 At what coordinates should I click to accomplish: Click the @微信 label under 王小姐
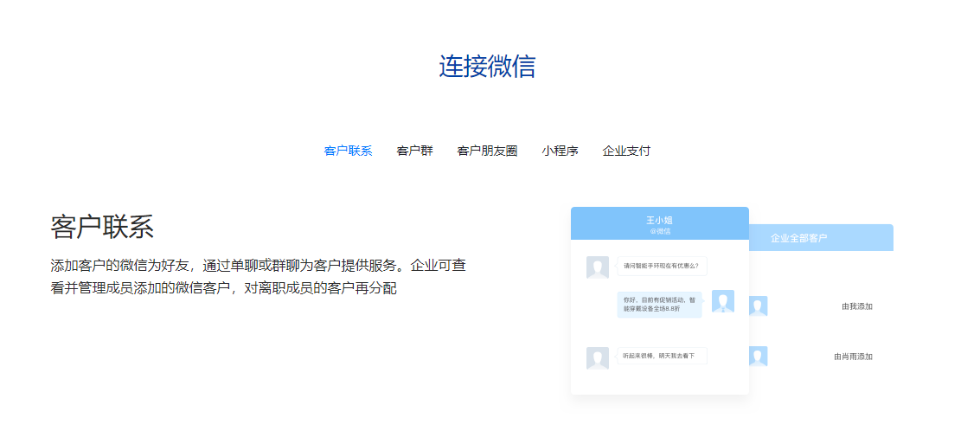coord(659,231)
